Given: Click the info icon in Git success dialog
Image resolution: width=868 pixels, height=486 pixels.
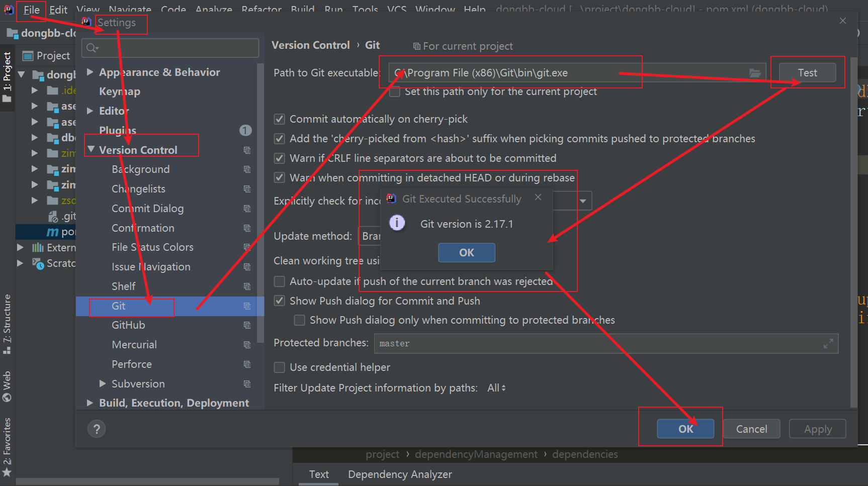Looking at the screenshot, I should point(397,222).
